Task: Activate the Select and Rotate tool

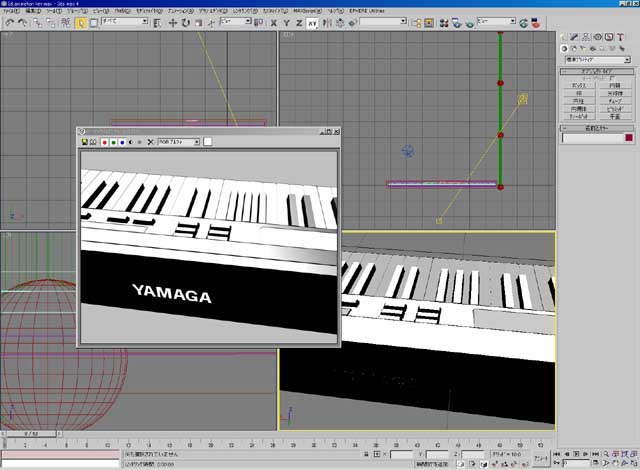Action: (185, 23)
